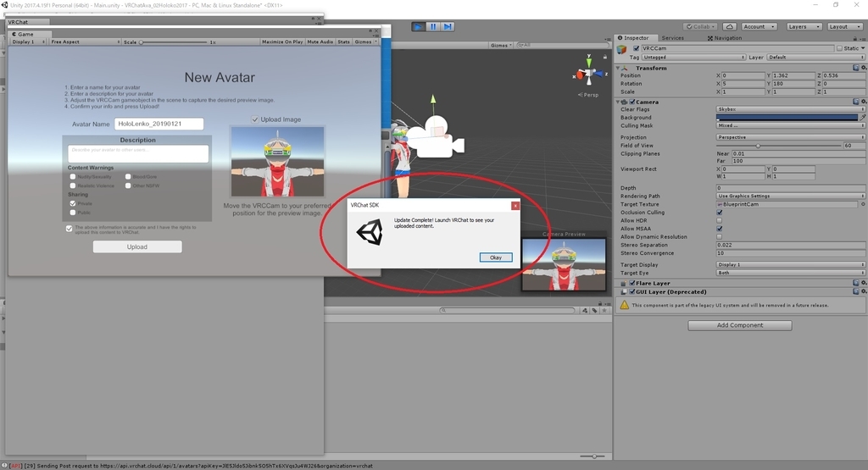Enable Allow HDR checkbox
The image size is (868, 470).
tap(720, 220)
